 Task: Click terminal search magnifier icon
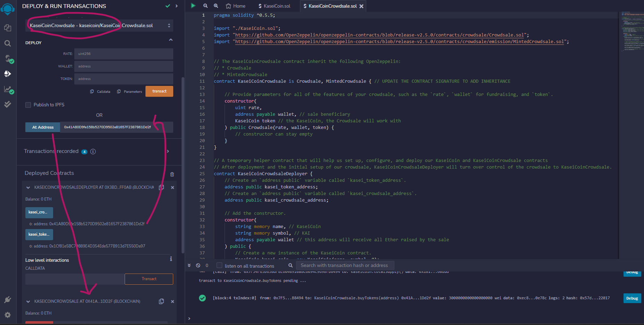pos(291,265)
